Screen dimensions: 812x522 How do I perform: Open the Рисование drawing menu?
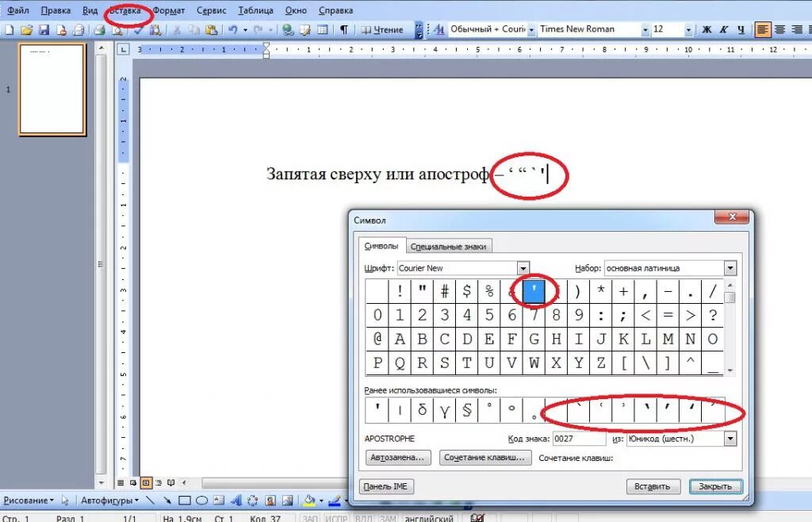(x=29, y=501)
